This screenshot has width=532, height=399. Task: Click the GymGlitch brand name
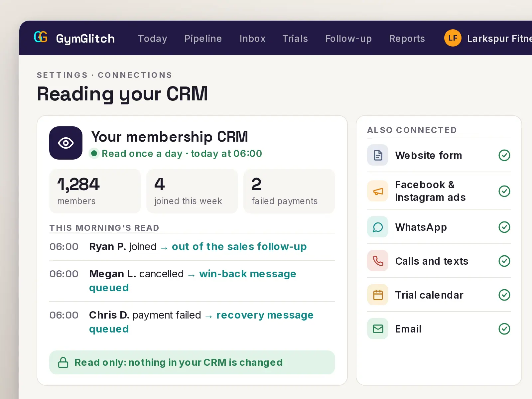(x=85, y=39)
